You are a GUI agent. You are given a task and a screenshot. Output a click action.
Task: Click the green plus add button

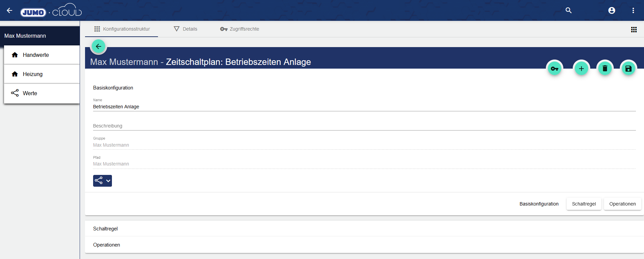[x=581, y=69]
